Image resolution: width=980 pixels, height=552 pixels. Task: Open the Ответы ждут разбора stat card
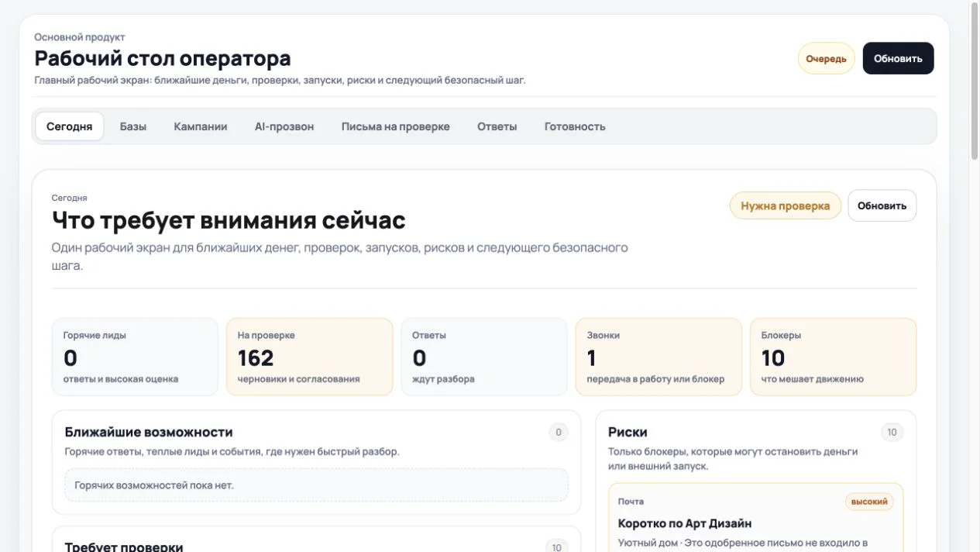(x=484, y=357)
